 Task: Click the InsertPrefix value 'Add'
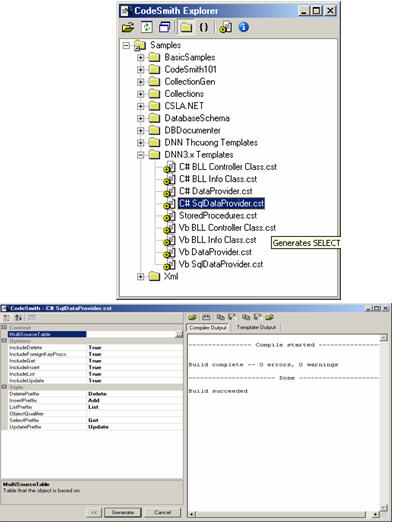coord(94,400)
